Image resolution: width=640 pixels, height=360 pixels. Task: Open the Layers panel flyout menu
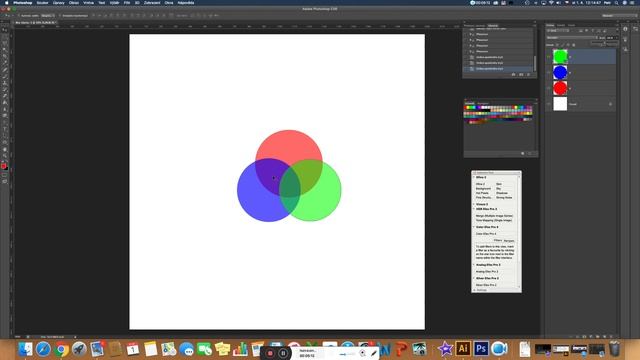[617, 25]
